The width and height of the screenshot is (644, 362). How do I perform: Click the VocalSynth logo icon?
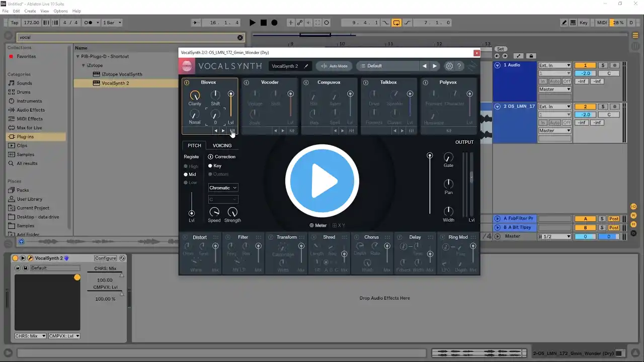click(x=187, y=66)
